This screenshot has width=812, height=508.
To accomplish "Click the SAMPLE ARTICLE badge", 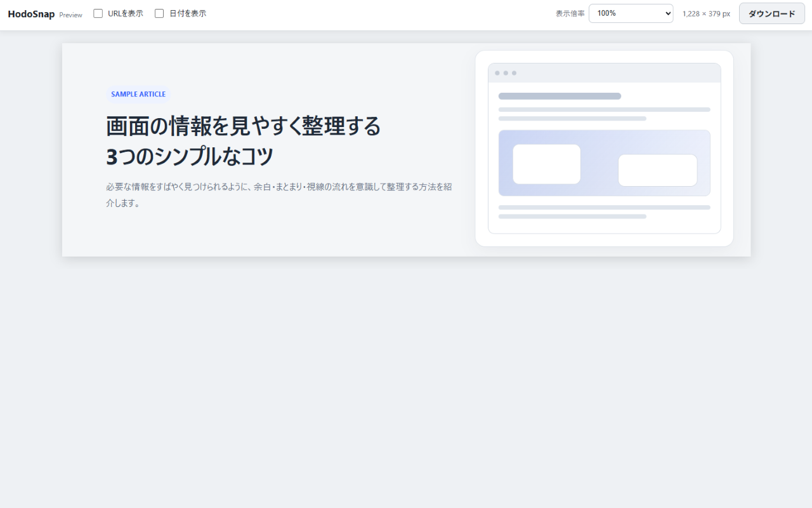I will (x=138, y=94).
